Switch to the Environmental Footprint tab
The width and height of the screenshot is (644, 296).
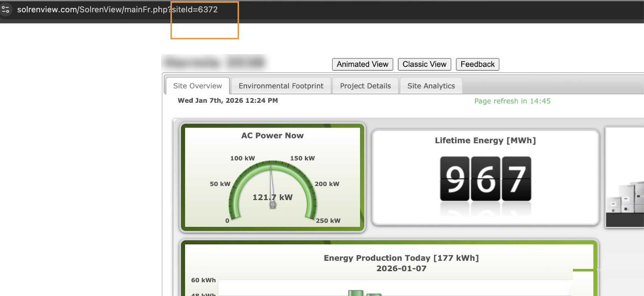(281, 86)
